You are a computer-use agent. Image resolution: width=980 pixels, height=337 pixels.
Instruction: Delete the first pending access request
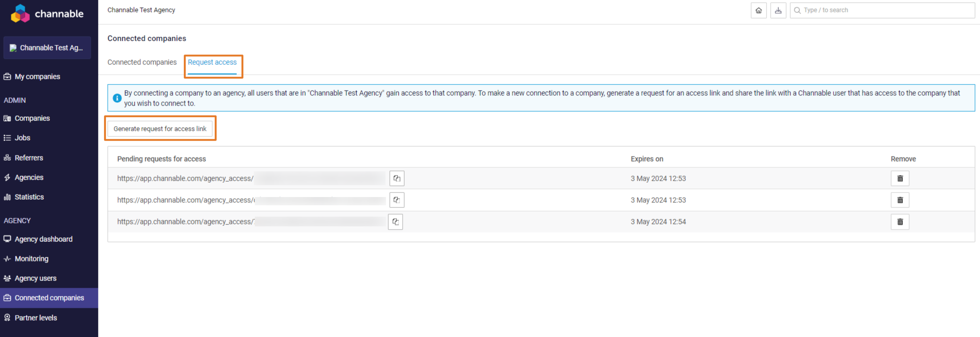click(x=900, y=179)
